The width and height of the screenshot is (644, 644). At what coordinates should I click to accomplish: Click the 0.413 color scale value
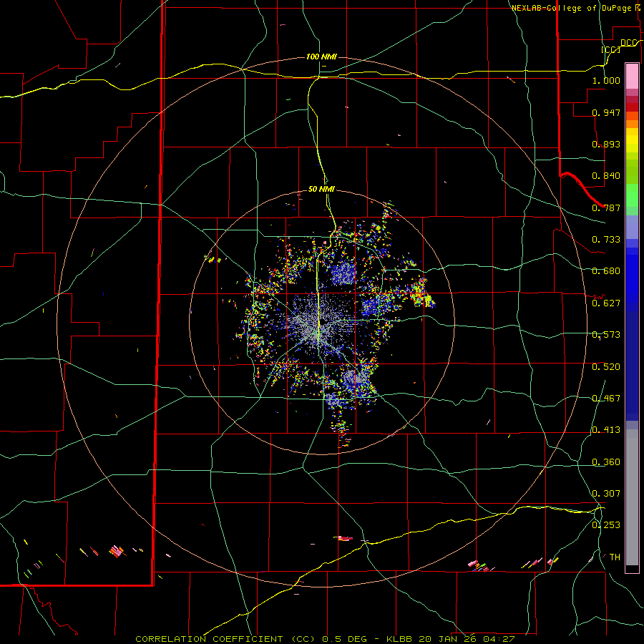point(606,430)
